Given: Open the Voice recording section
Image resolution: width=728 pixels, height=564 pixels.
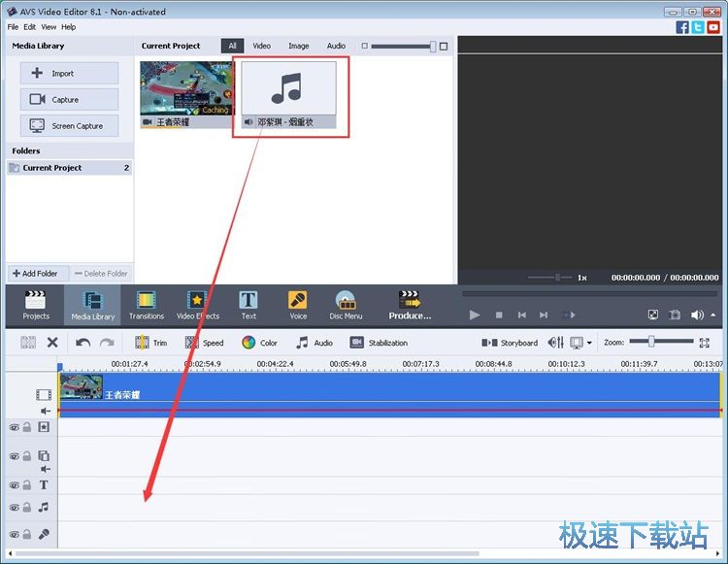Looking at the screenshot, I should 298,306.
